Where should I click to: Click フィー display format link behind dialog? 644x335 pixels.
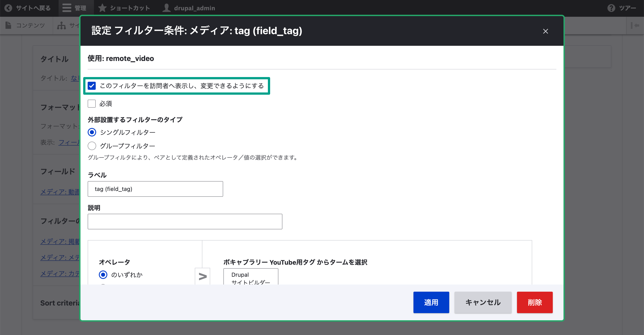(x=69, y=142)
